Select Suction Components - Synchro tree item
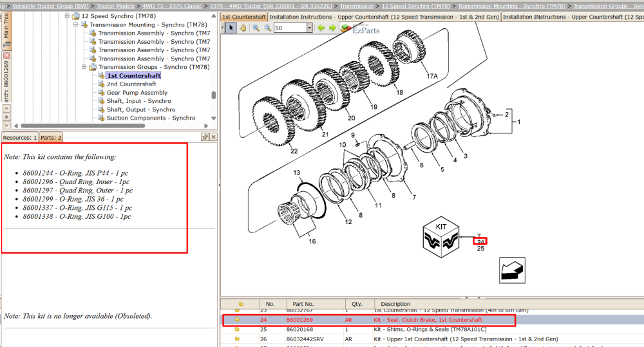This screenshot has height=347, width=644. 151,118
